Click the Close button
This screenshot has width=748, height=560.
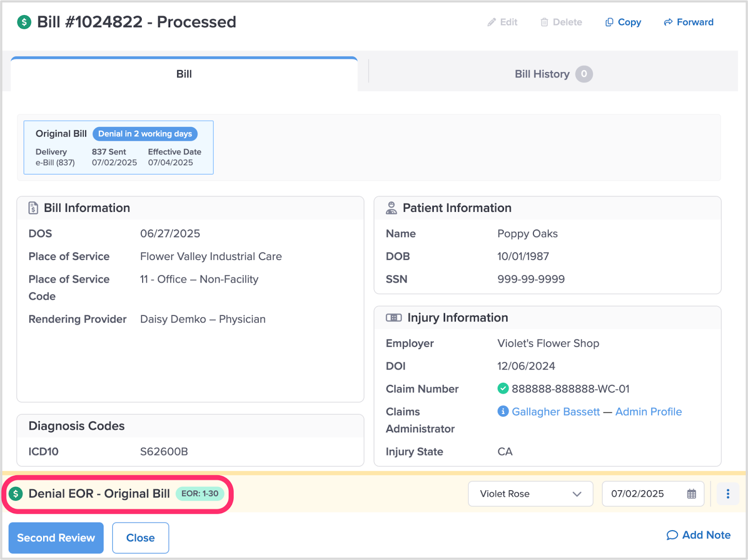(x=140, y=538)
